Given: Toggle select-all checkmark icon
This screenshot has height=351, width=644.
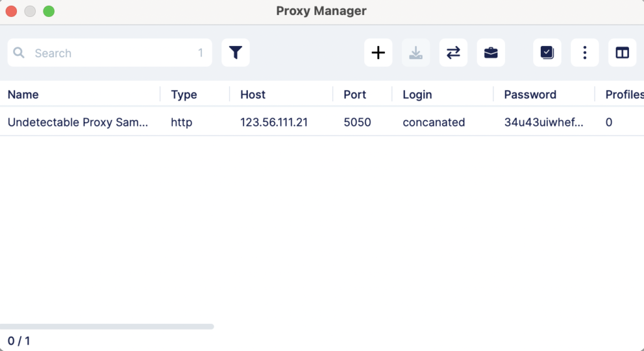Looking at the screenshot, I should pyautogui.click(x=547, y=53).
